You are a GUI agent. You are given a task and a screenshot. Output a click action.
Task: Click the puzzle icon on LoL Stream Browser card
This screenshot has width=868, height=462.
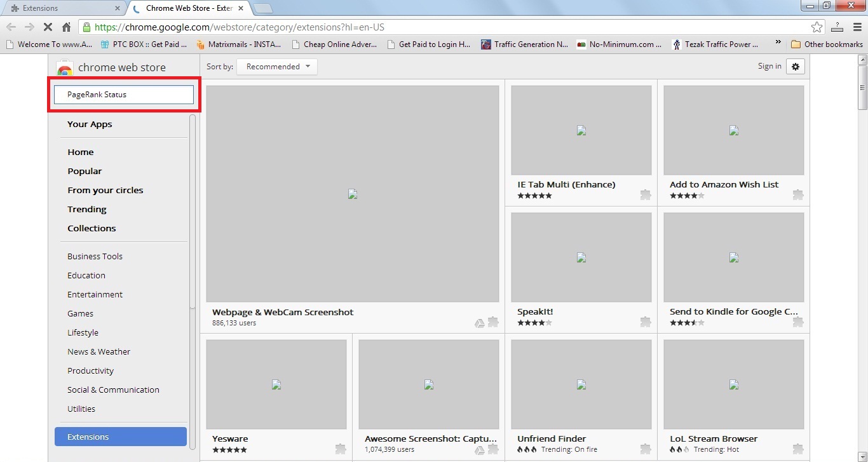(798, 449)
